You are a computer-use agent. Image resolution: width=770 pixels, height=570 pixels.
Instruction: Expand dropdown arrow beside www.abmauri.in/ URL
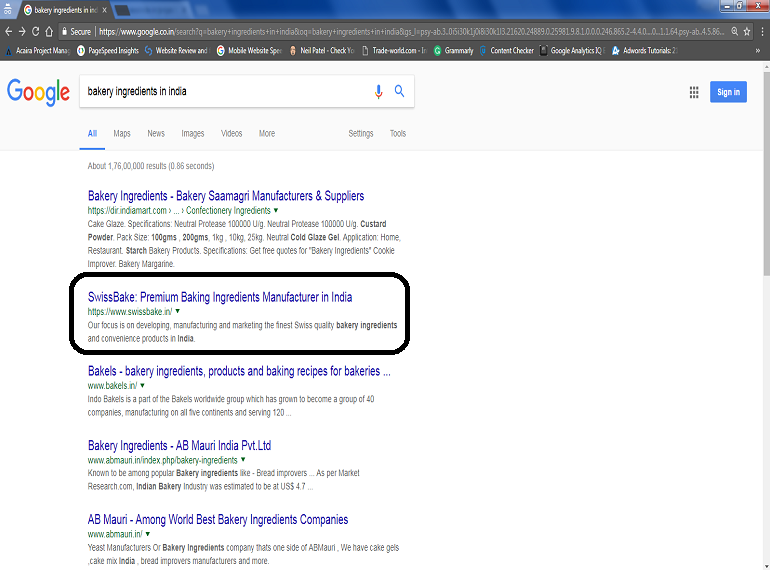pos(148,534)
